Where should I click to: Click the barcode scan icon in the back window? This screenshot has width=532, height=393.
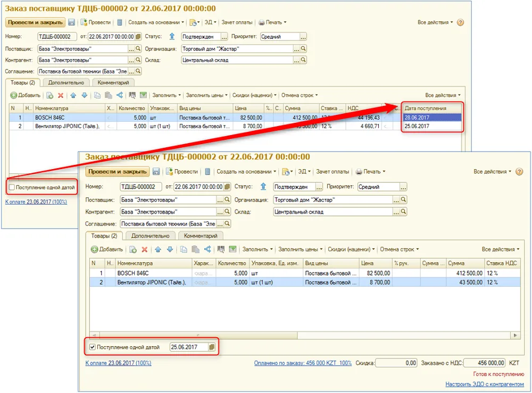click(132, 95)
